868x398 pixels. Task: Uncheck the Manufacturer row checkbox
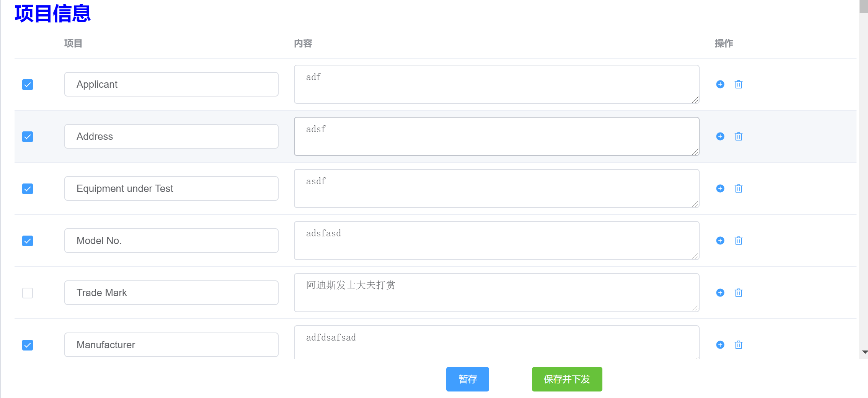[28, 345]
